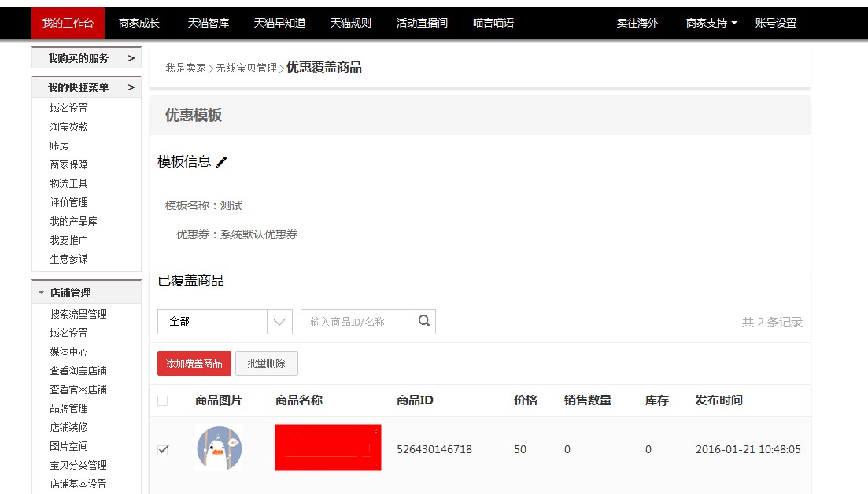Click the price value 50 in the row
The height and width of the screenshot is (494, 868).
point(520,449)
